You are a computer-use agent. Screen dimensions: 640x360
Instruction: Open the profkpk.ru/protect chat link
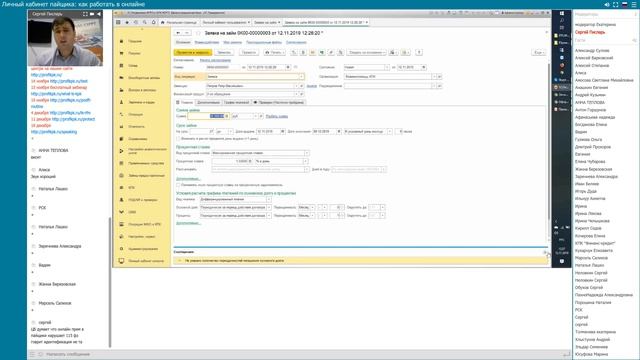(73, 119)
